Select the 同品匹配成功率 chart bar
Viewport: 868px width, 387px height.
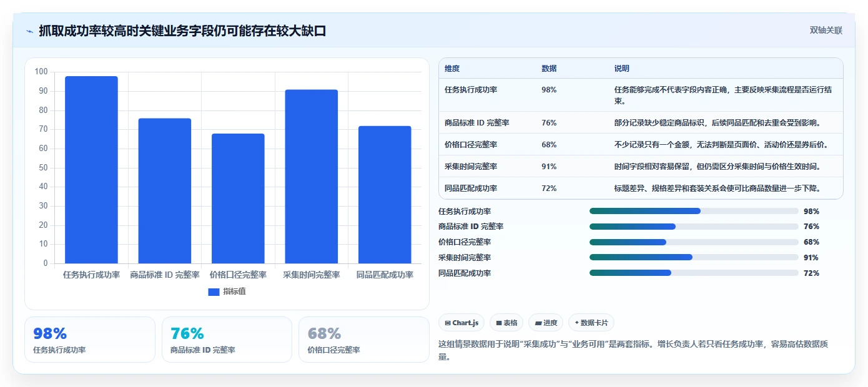click(385, 195)
